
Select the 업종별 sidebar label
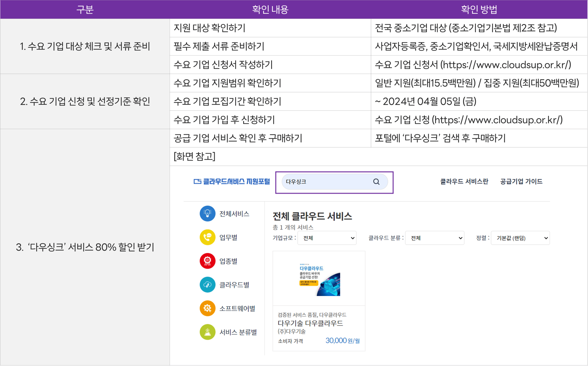point(228,261)
